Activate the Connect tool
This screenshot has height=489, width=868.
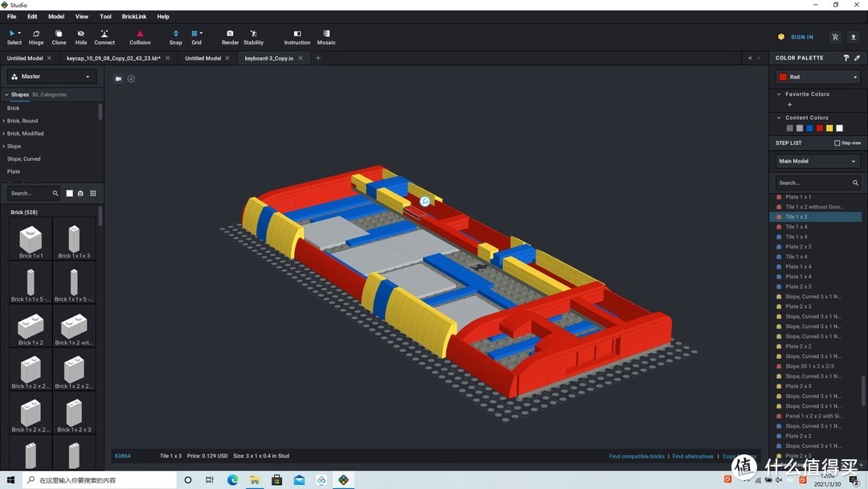click(x=104, y=37)
